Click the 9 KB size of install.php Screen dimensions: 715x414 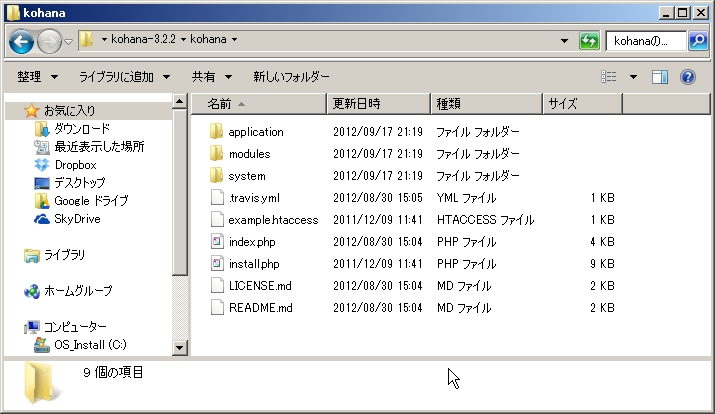(602, 264)
